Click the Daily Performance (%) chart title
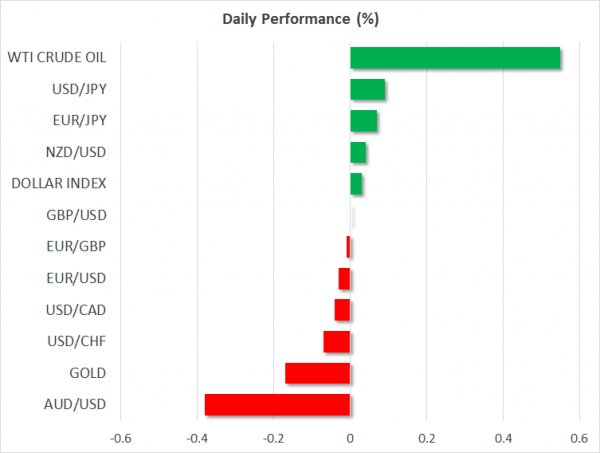Image resolution: width=600 pixels, height=453 pixels. coord(299,20)
